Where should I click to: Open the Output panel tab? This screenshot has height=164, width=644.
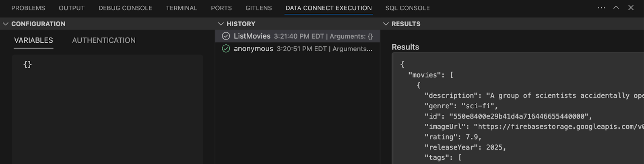[72, 8]
